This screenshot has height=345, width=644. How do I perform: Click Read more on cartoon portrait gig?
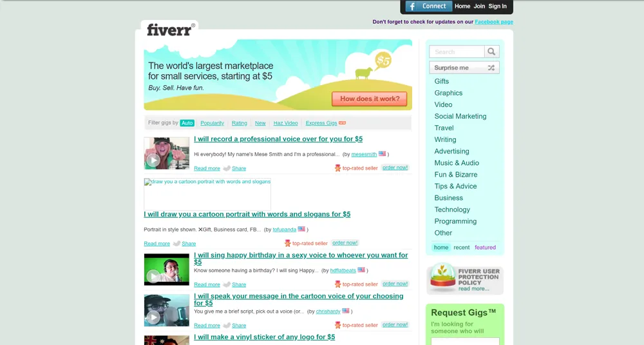tap(156, 243)
